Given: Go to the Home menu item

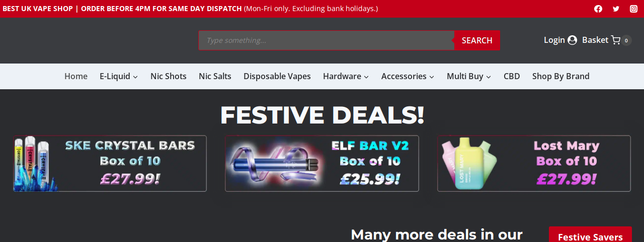Looking at the screenshot, I should [76, 76].
